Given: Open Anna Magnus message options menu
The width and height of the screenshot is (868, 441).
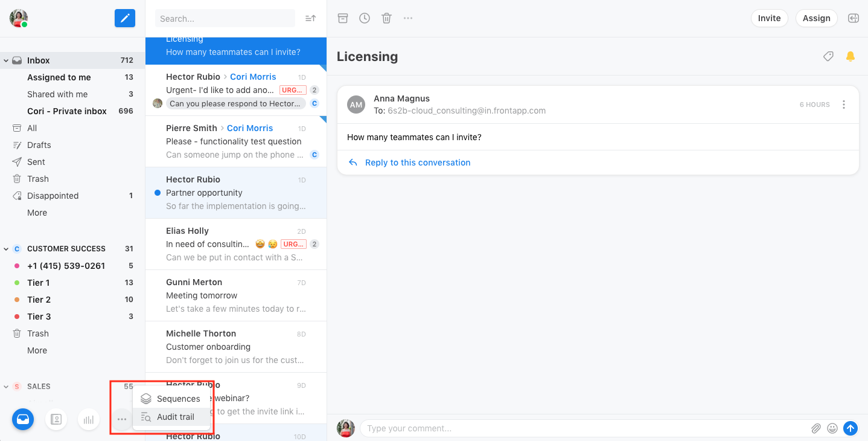Looking at the screenshot, I should (x=844, y=105).
